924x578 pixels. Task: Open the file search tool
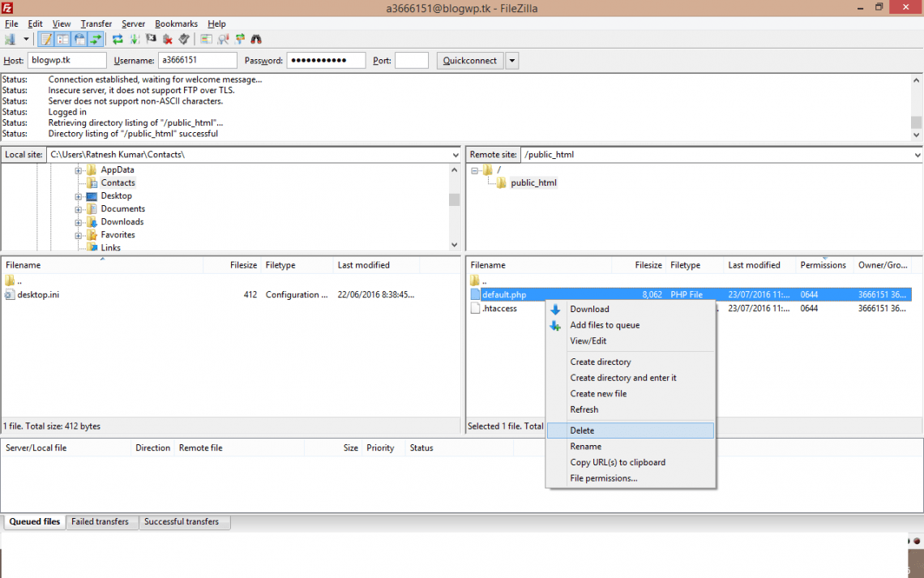tap(256, 38)
